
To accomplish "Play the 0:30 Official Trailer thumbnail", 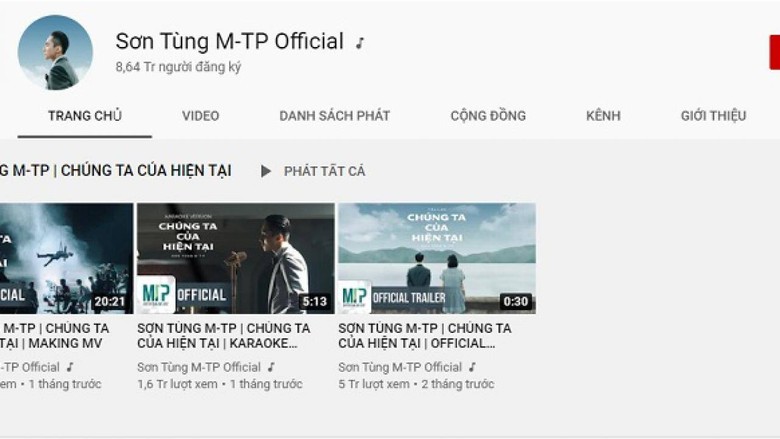I will point(437,258).
